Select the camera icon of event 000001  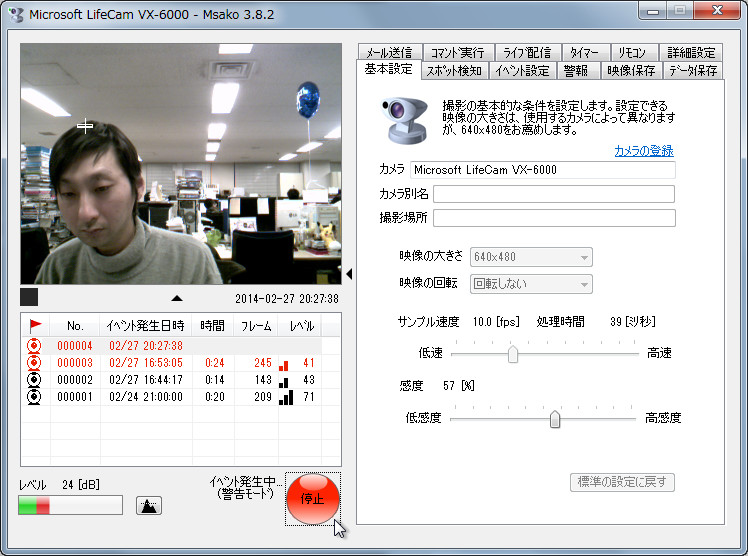click(34, 397)
